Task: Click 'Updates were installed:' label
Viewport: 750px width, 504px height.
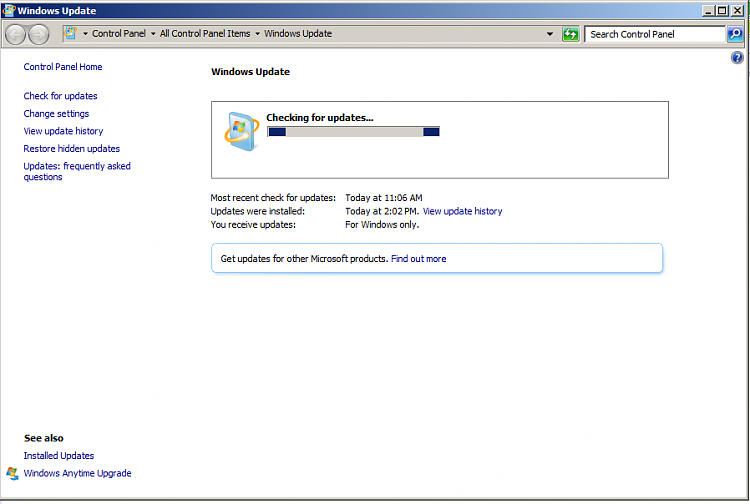Action: click(257, 211)
